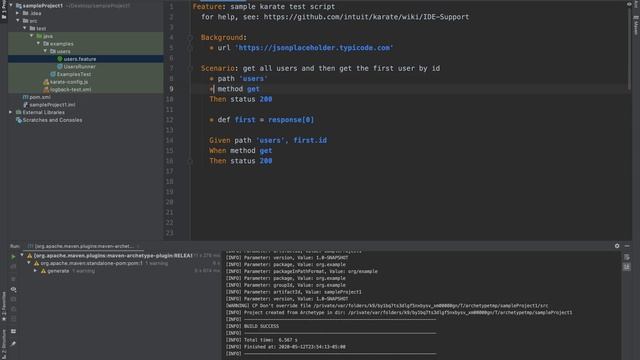Click the layout icon in Run sidebar
The image size is (640, 360).
click(x=13, y=331)
